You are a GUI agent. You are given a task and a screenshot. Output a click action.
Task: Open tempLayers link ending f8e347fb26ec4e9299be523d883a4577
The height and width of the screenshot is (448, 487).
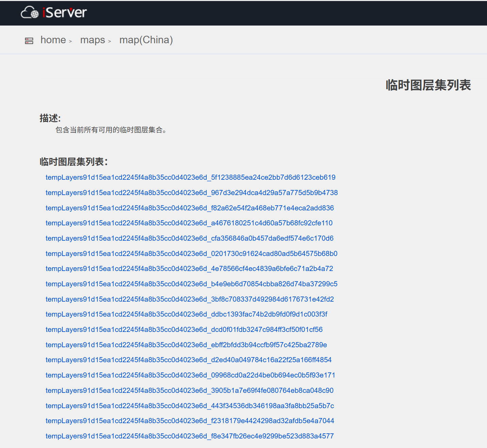click(190, 436)
